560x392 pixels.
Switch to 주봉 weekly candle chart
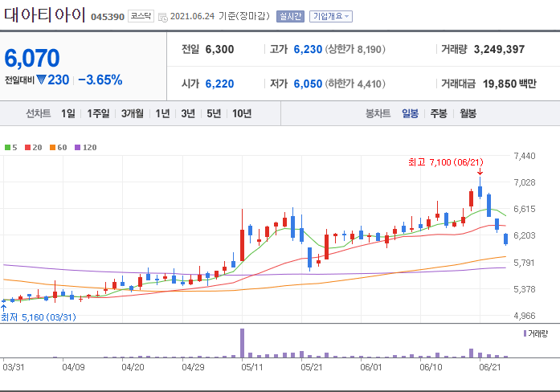[x=439, y=113]
